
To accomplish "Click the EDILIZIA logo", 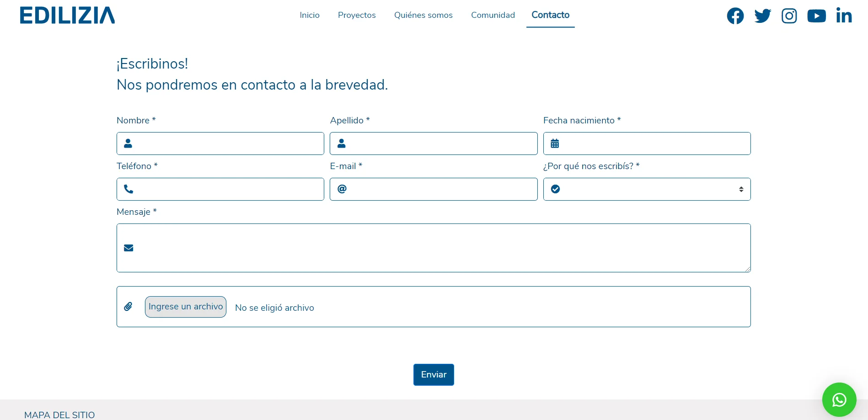I will pyautogui.click(x=67, y=16).
